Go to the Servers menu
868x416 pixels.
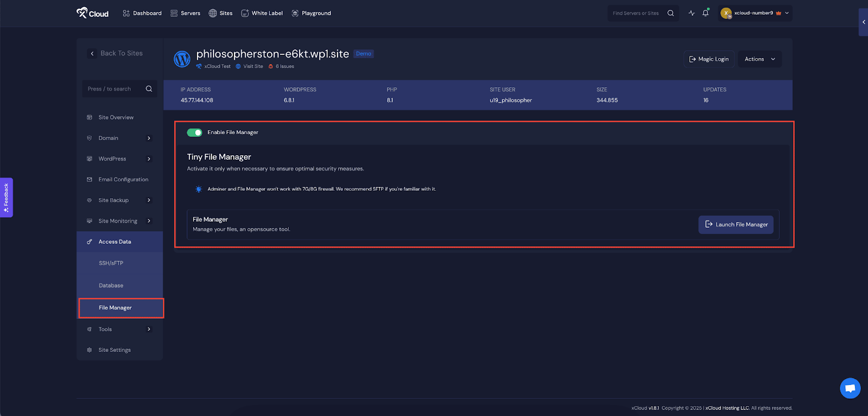click(185, 13)
